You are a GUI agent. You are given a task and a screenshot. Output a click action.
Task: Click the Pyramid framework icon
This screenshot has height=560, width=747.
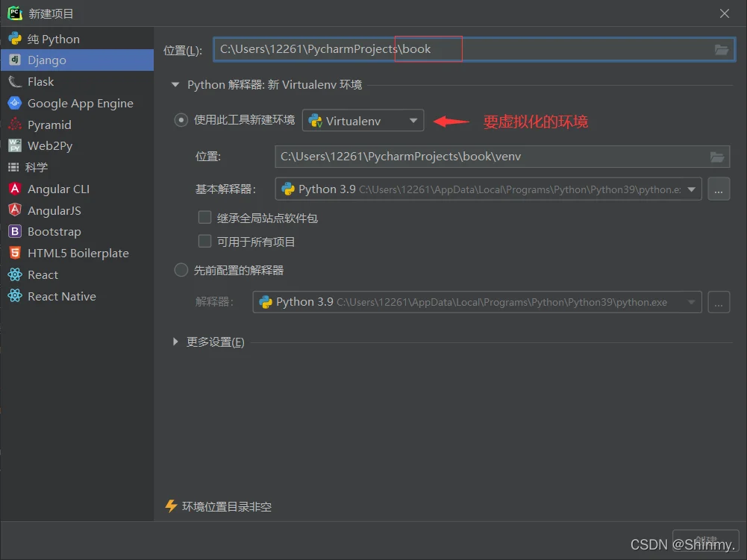pyautogui.click(x=15, y=125)
